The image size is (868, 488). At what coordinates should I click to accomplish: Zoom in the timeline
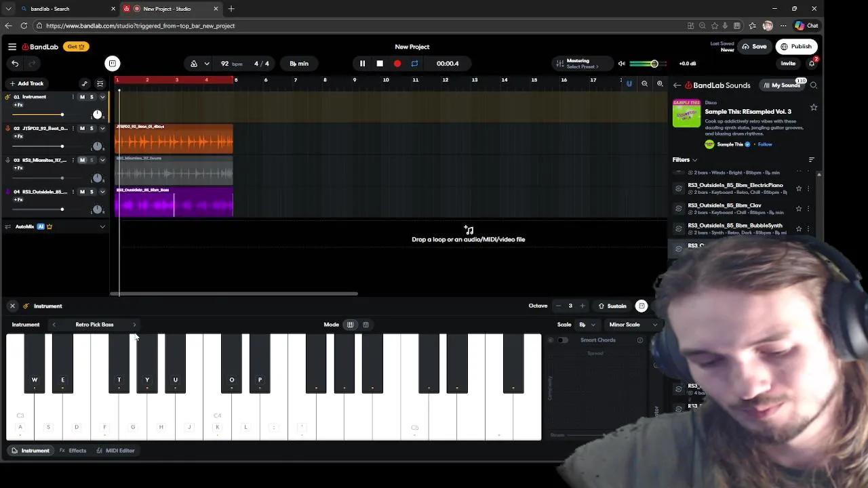660,84
